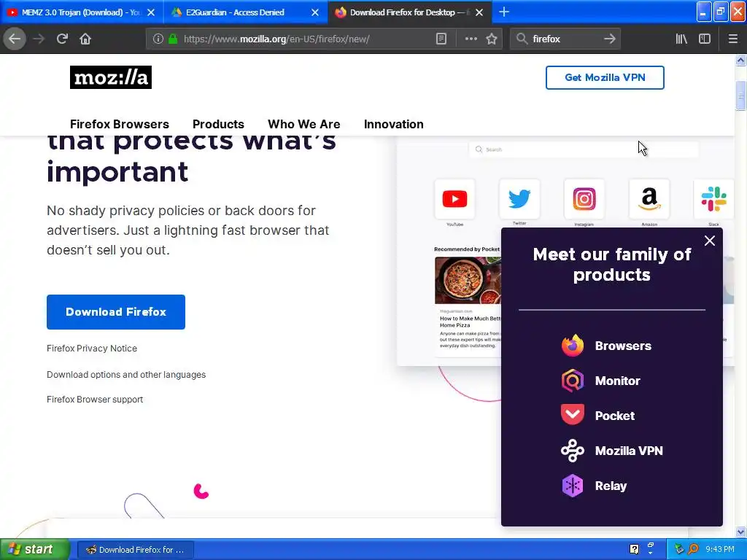Open the Relay text link in popup

tap(611, 486)
